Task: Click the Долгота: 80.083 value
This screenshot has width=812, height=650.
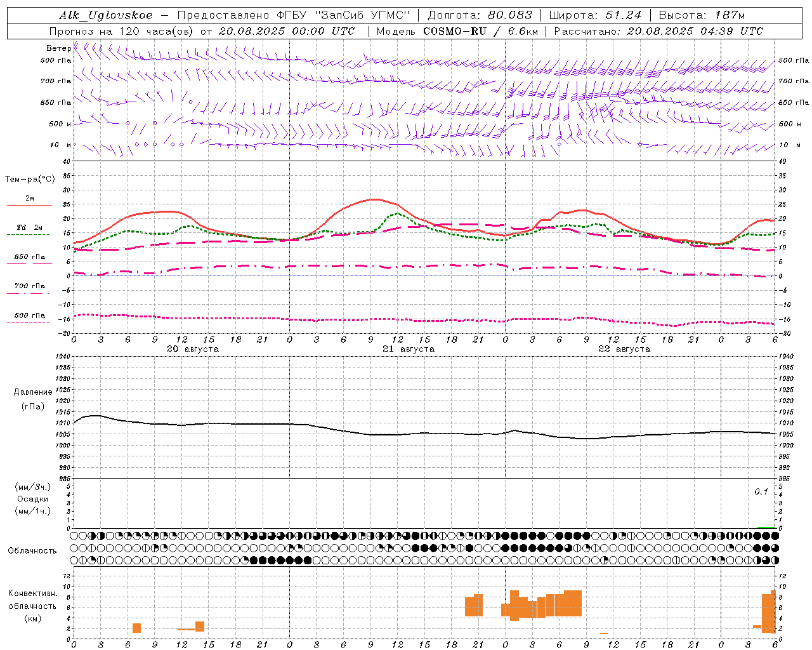Action: [x=480, y=15]
